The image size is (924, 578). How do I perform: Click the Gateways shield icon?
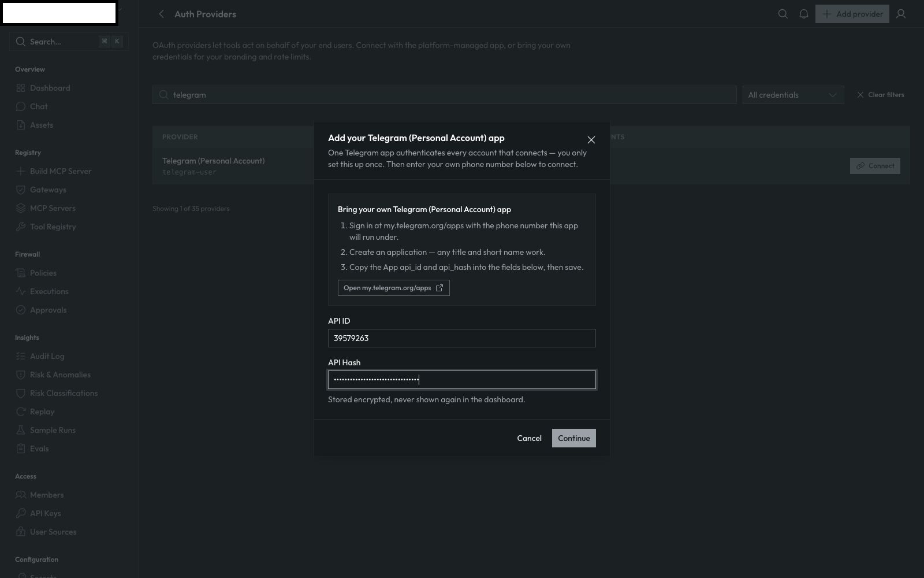coord(21,190)
